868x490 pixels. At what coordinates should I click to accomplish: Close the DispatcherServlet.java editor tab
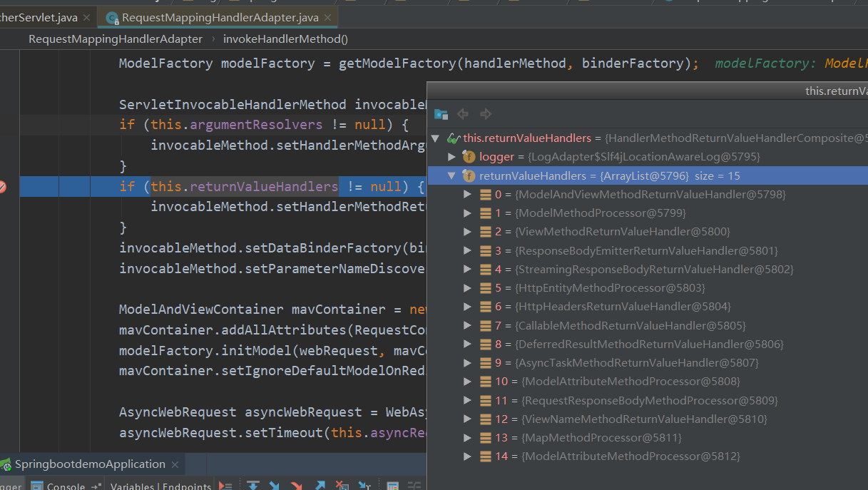click(86, 17)
